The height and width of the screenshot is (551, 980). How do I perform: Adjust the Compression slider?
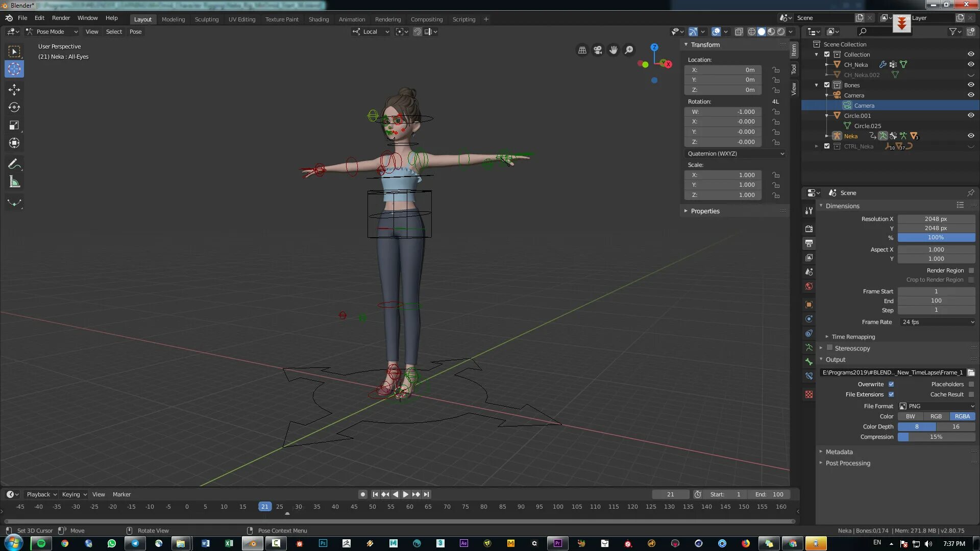click(936, 437)
